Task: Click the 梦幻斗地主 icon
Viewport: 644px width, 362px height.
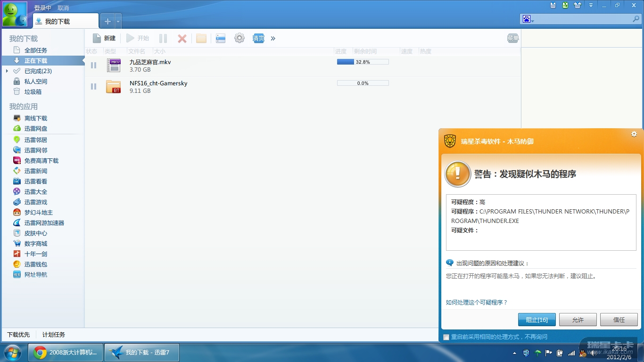Action: [17, 213]
